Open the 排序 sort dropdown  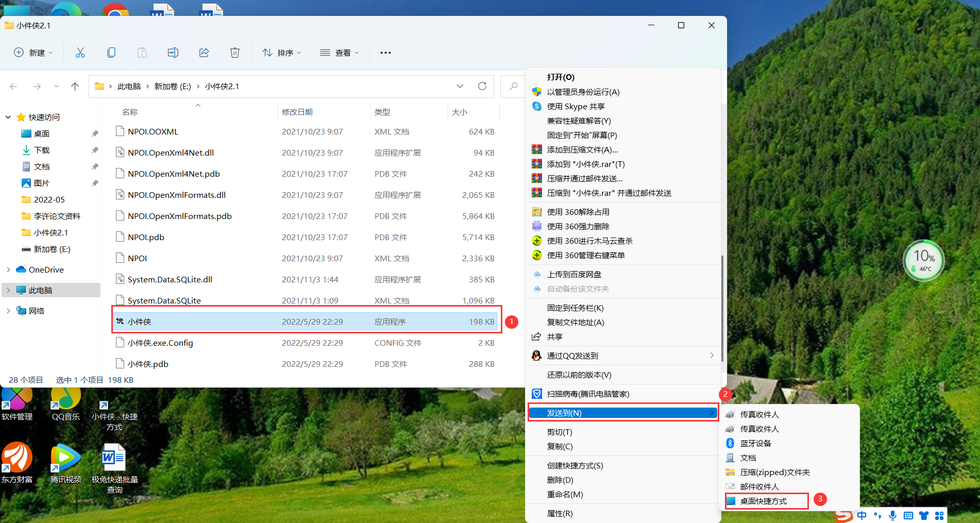pos(282,53)
